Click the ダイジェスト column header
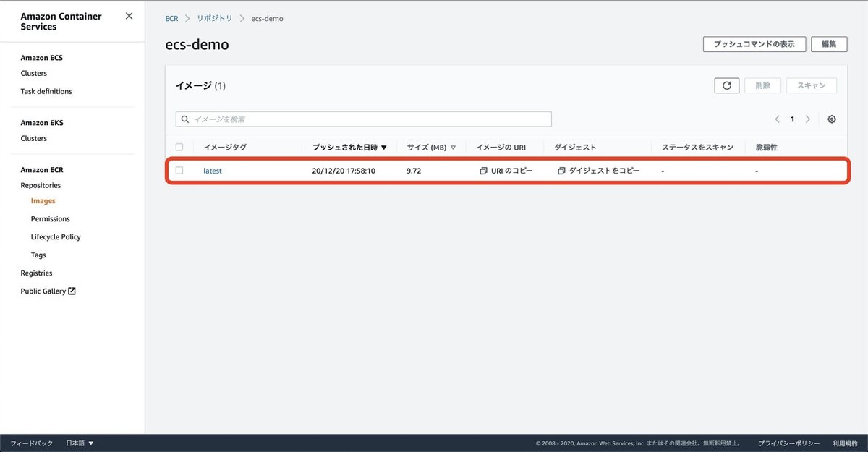This screenshot has width=868, height=452. 575,147
